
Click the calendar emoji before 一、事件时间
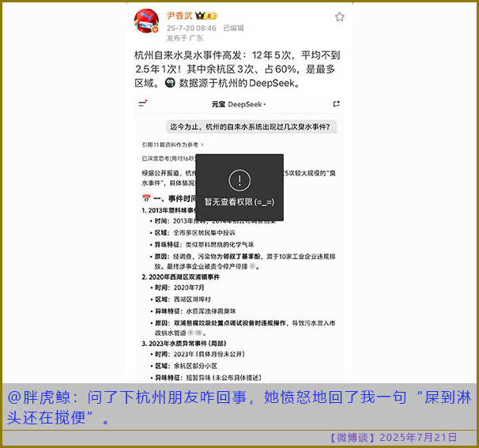point(146,198)
